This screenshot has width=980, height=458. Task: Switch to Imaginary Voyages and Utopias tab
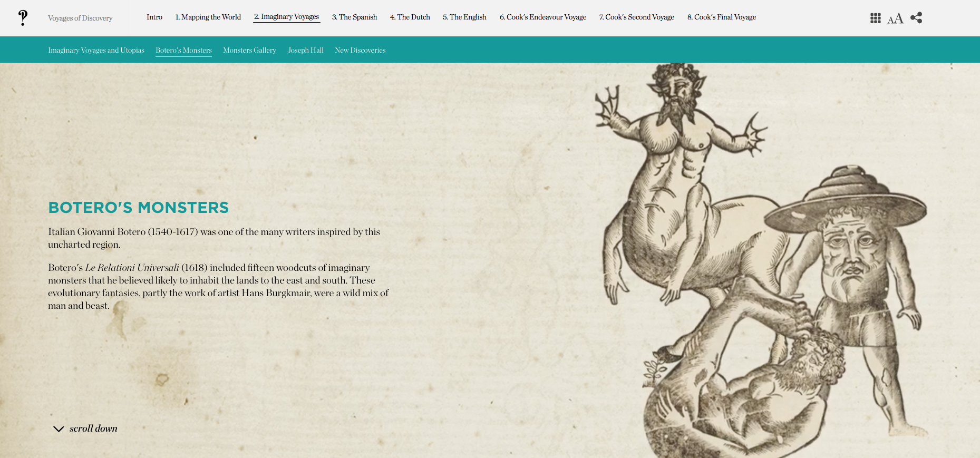[x=96, y=50]
